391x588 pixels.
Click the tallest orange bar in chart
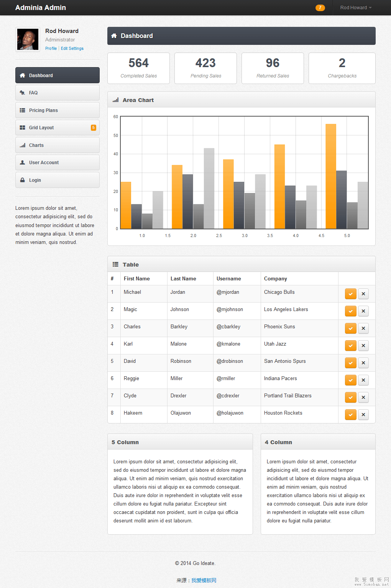(331, 176)
